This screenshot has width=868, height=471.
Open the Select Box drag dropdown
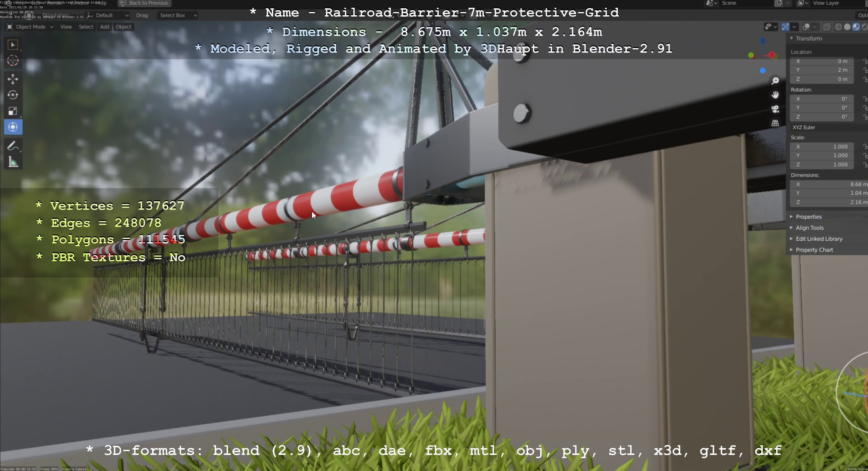(x=177, y=15)
